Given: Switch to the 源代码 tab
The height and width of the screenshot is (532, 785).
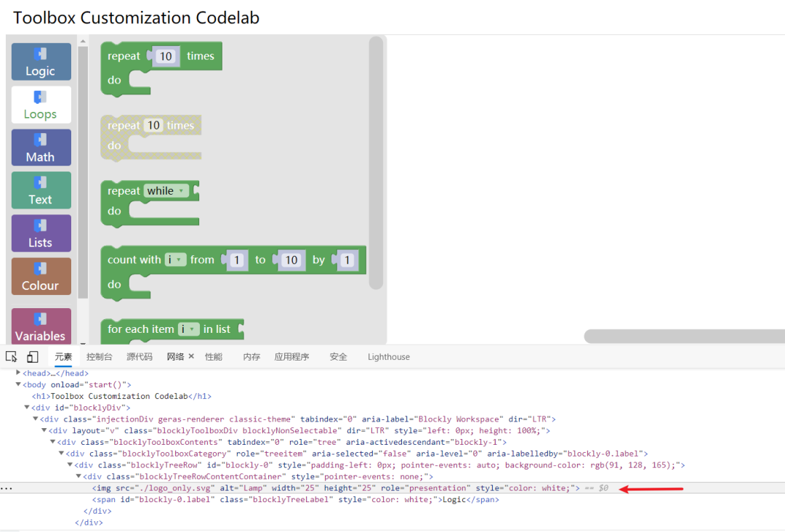Looking at the screenshot, I should (139, 357).
